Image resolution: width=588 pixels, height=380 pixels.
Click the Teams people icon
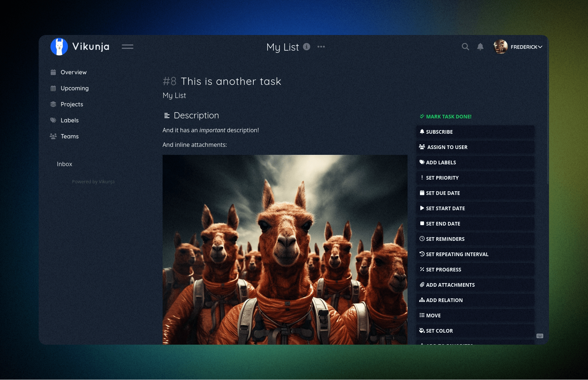point(53,136)
